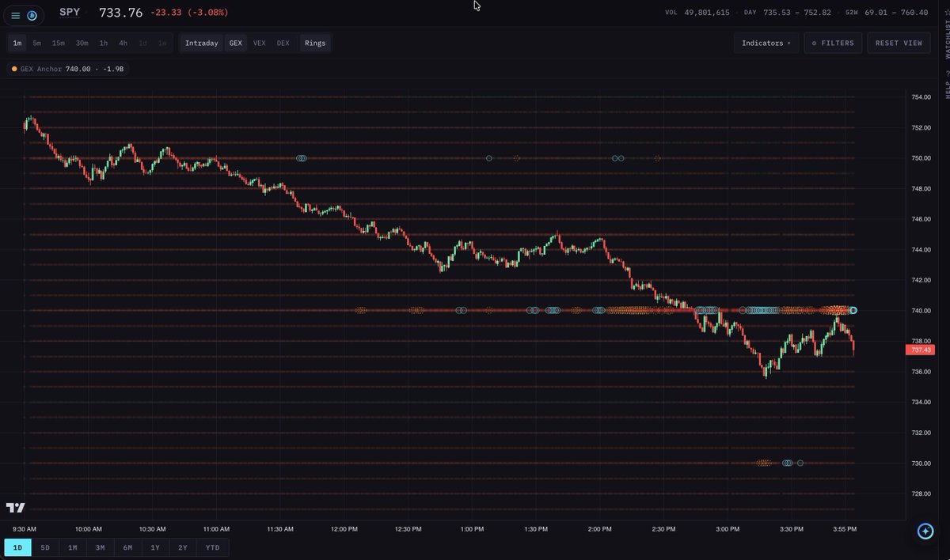Select the 6M range
This screenshot has height=560, width=950.
click(x=127, y=547)
